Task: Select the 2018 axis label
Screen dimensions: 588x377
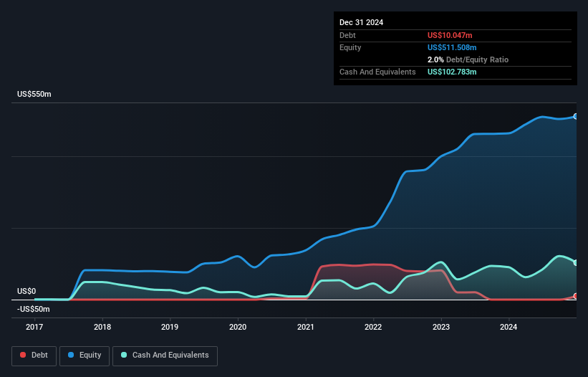Action: pyautogui.click(x=102, y=327)
